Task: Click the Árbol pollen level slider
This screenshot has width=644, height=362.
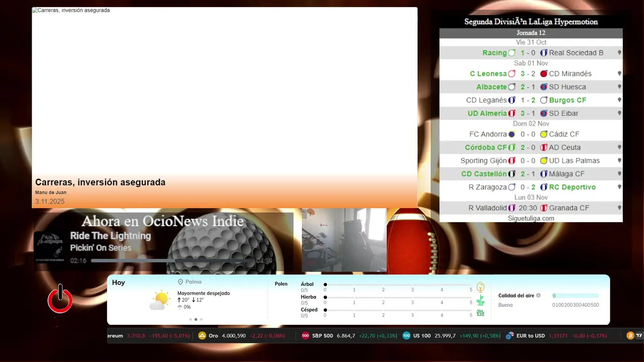Action: coord(398,285)
